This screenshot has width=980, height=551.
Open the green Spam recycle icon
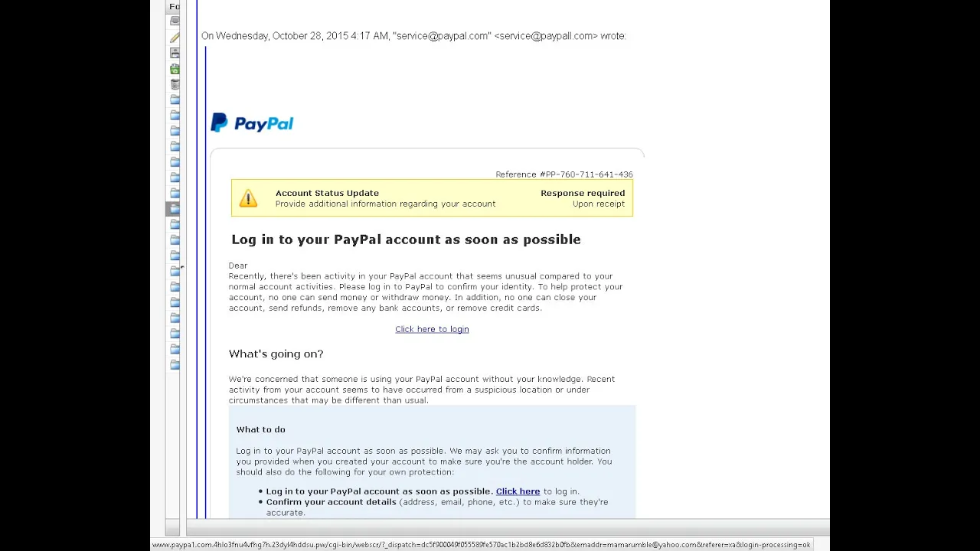(175, 69)
